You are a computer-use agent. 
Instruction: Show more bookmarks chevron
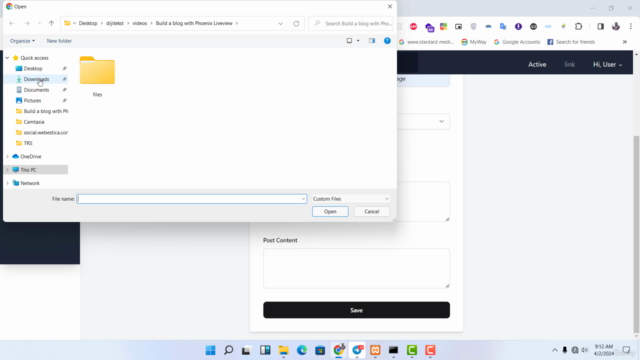tap(625, 42)
